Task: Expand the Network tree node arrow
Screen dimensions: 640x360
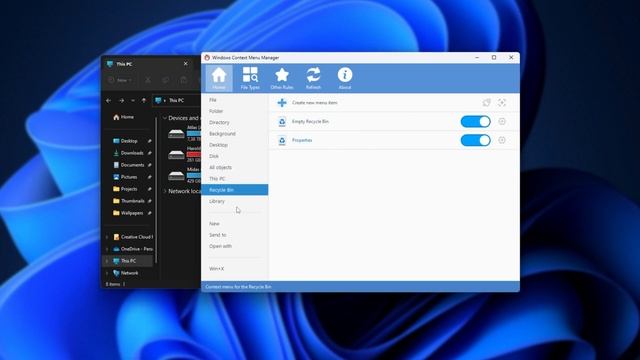Action: [107, 273]
